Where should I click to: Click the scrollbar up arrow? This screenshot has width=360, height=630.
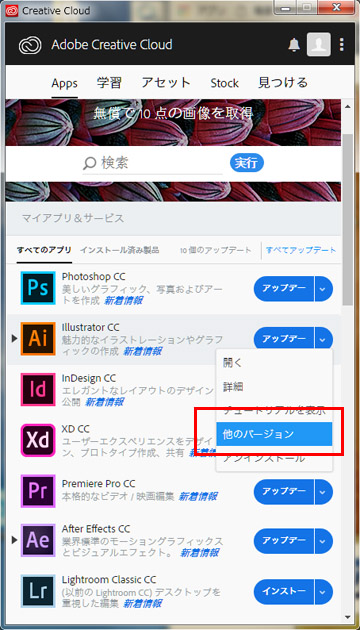point(348,106)
